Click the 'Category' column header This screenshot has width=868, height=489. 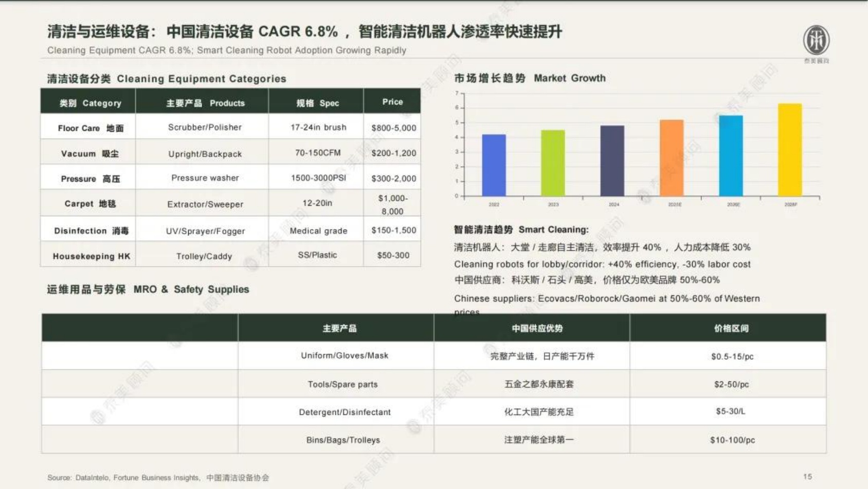[x=88, y=101]
